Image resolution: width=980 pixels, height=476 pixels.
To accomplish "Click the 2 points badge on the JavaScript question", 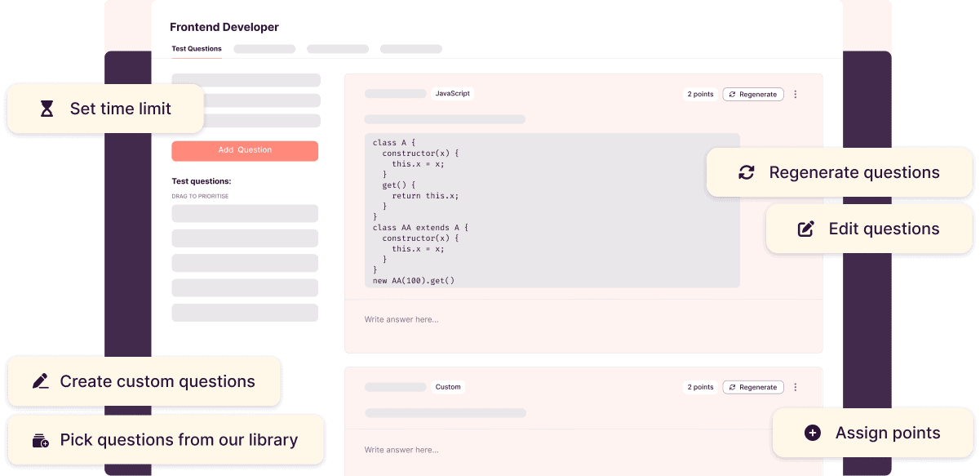I will (x=699, y=94).
